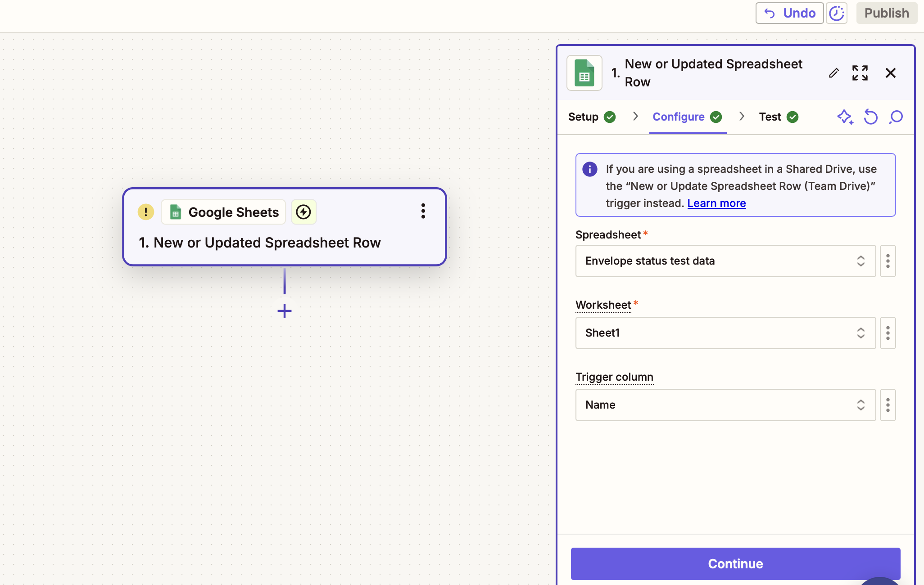The width and height of the screenshot is (924, 585).
Task: Click the Undo button
Action: click(789, 13)
